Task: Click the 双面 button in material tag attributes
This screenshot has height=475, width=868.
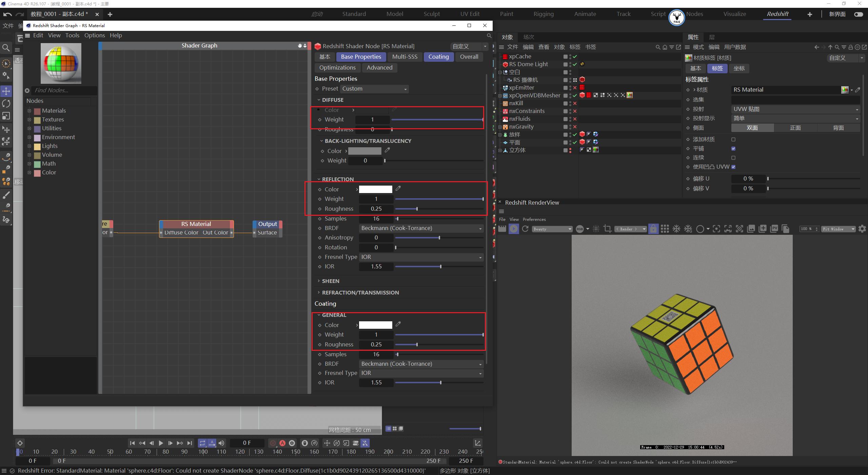Action: point(752,128)
